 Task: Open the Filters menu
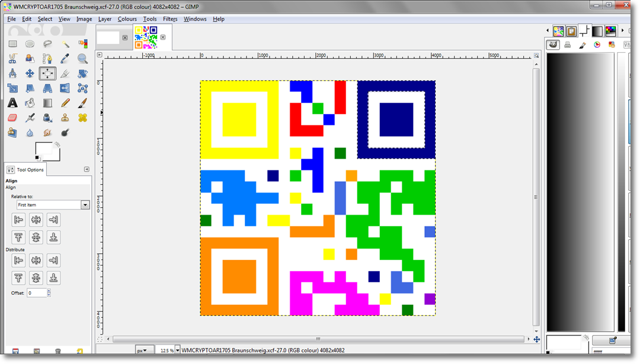(170, 19)
